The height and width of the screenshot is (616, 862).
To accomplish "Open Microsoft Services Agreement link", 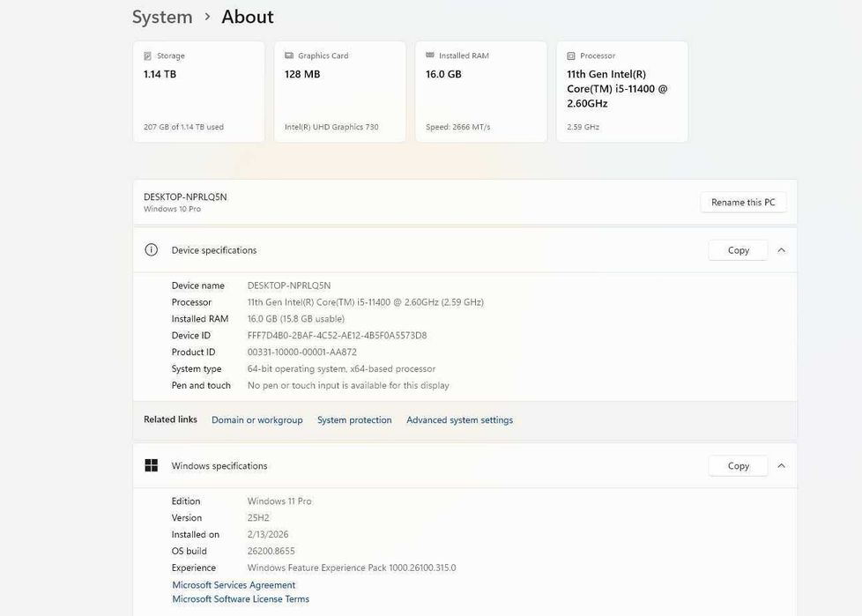I will 234,584.
